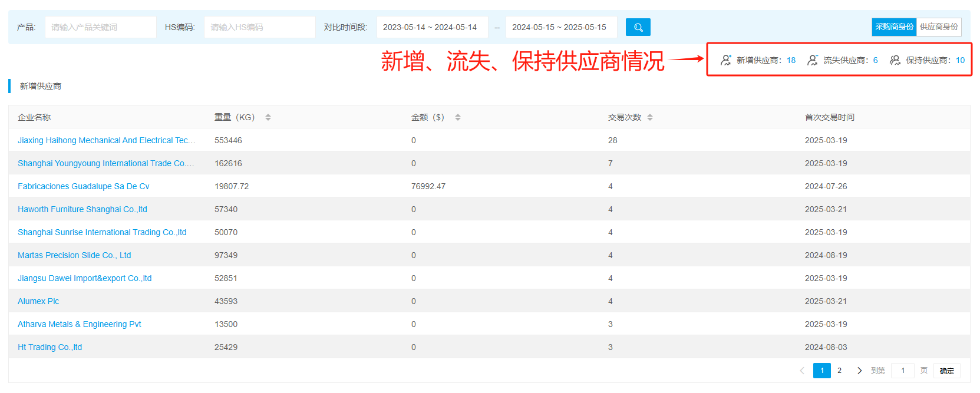Click weight value 52851

point(226,278)
